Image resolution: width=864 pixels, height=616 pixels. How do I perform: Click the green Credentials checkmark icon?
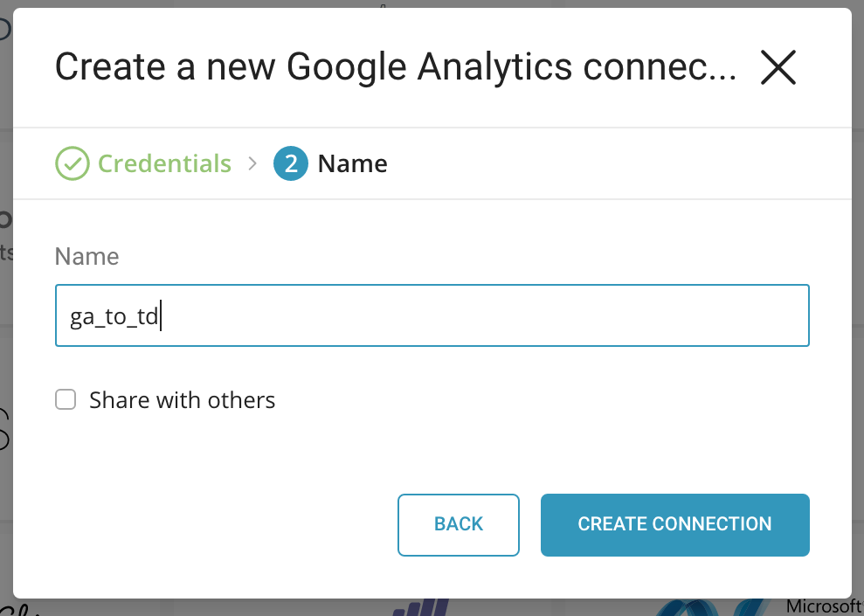[x=73, y=163]
